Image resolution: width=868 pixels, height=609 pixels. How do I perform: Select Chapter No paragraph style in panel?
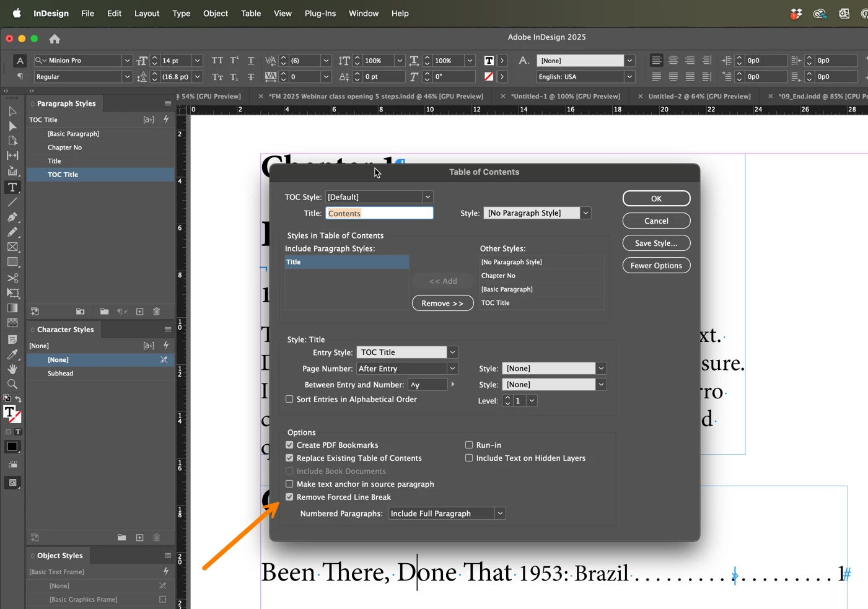[x=99, y=147]
